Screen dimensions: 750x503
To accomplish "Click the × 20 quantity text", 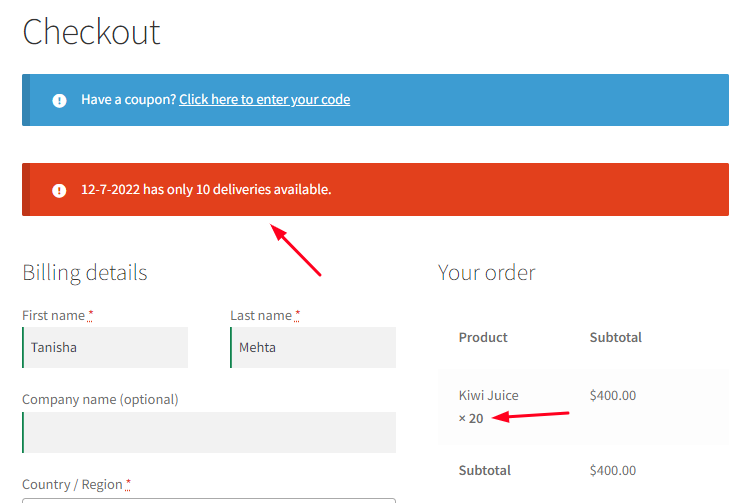I will click(x=471, y=418).
